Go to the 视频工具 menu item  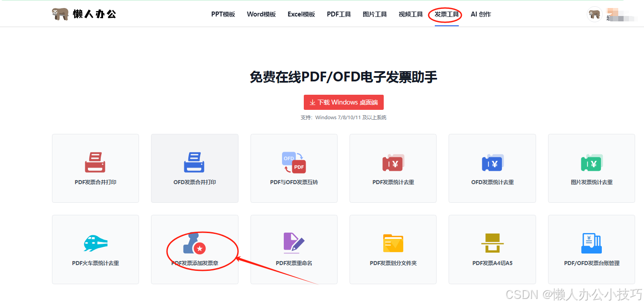[411, 14]
